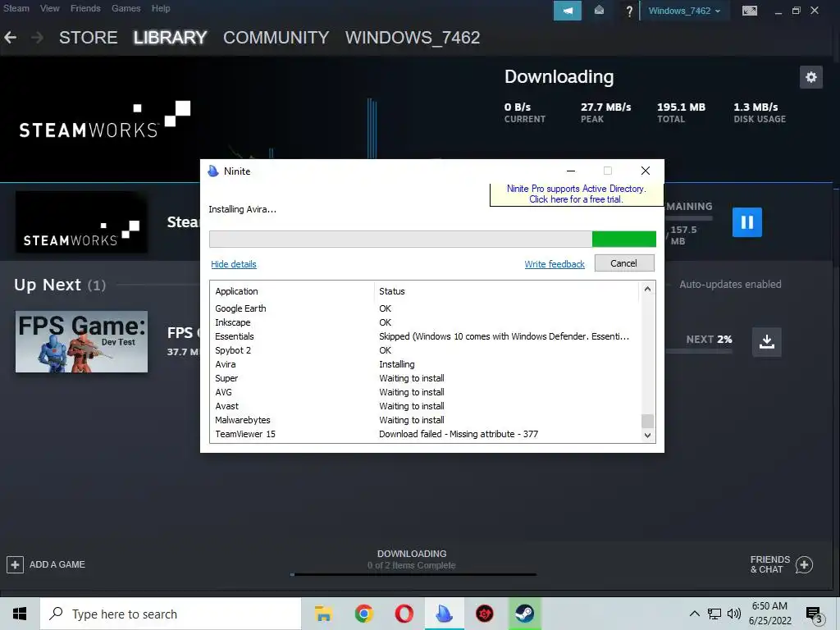Open the View menu
840x630 pixels.
click(50, 8)
